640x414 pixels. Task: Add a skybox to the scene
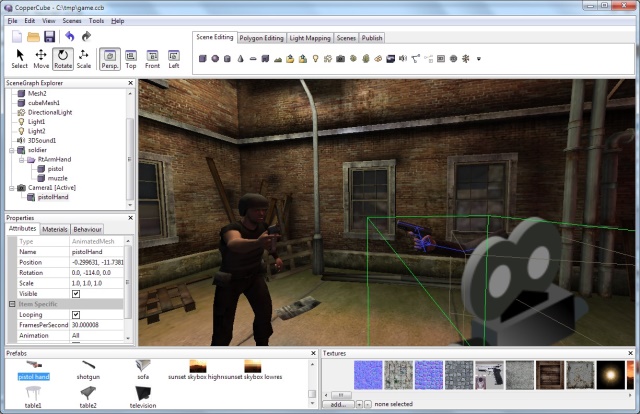click(391, 59)
